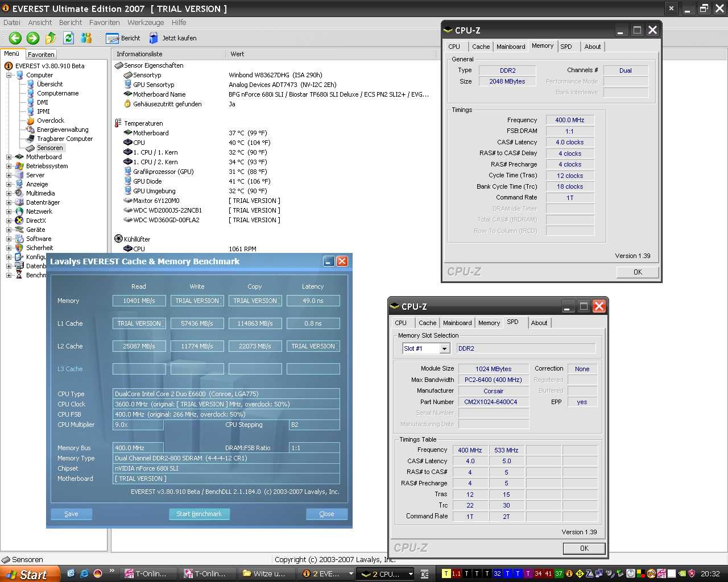Viewport: 728px width, 582px height.
Task: Open the Datei menu
Action: [x=11, y=23]
